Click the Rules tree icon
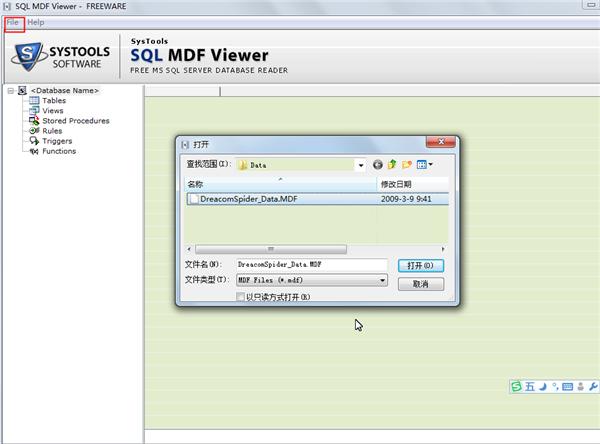The width and height of the screenshot is (600, 444). pyautogui.click(x=34, y=131)
